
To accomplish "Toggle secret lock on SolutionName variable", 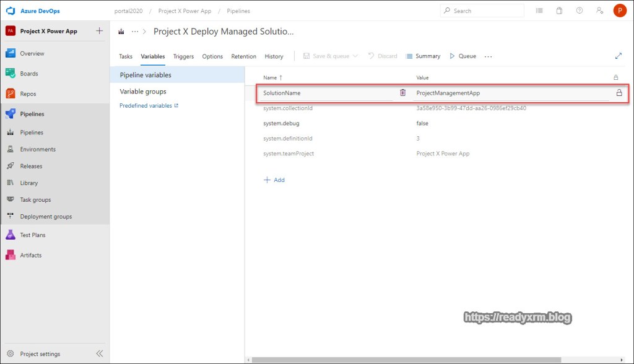I will [619, 93].
